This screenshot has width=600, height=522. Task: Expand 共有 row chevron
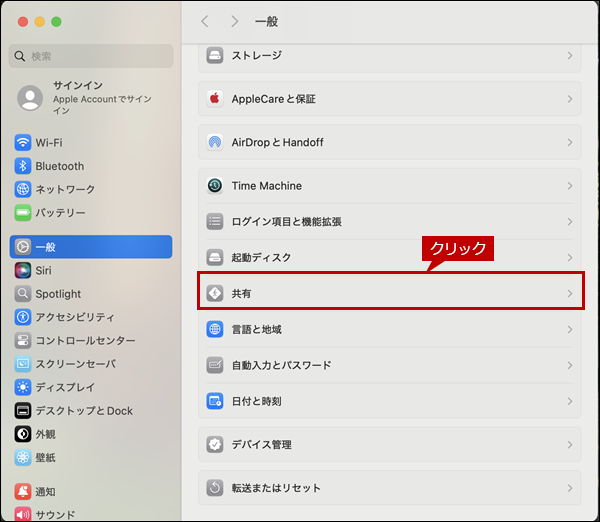tap(570, 294)
